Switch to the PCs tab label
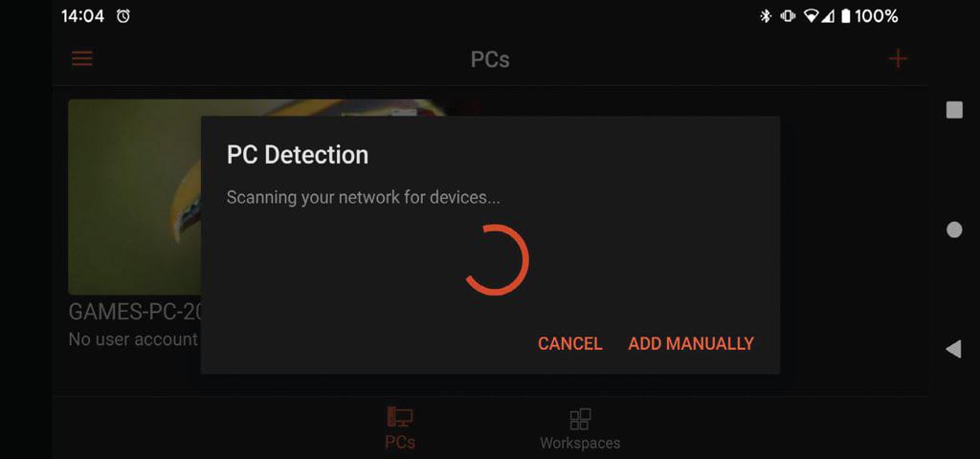 coord(400,442)
